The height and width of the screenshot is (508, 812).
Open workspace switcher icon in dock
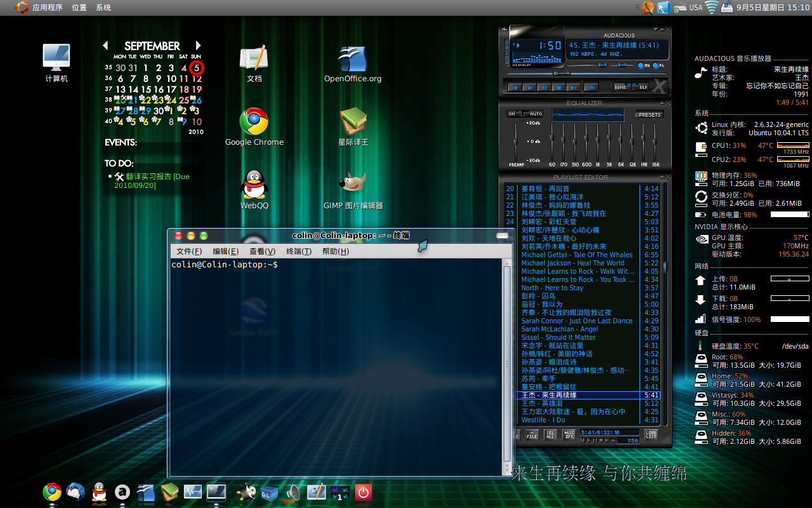coord(340,492)
